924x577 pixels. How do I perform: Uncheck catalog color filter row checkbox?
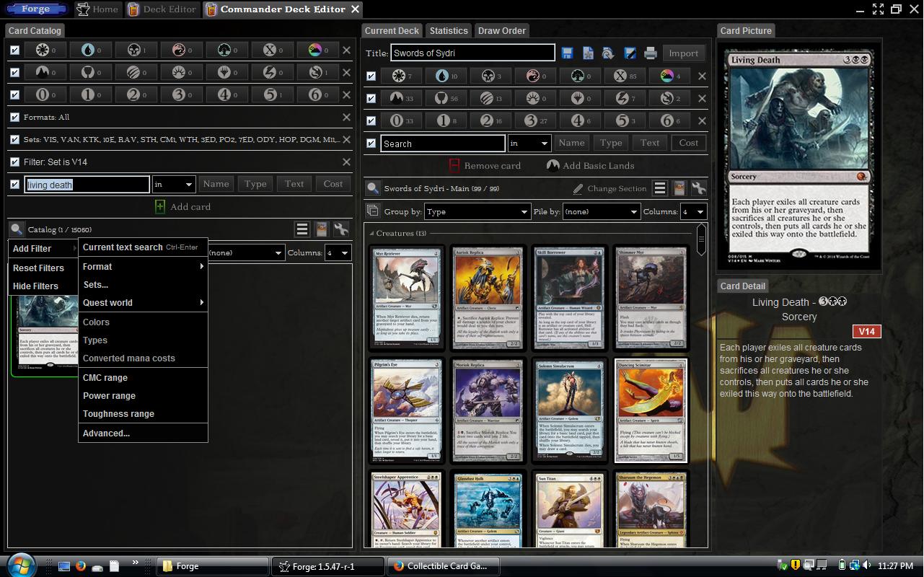[x=14, y=50]
